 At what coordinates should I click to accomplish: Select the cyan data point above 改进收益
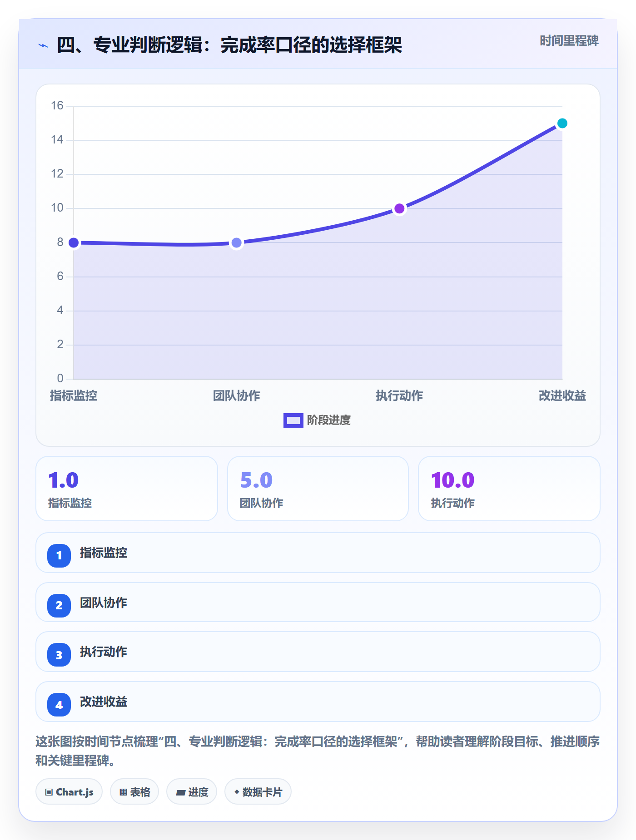[x=562, y=123]
